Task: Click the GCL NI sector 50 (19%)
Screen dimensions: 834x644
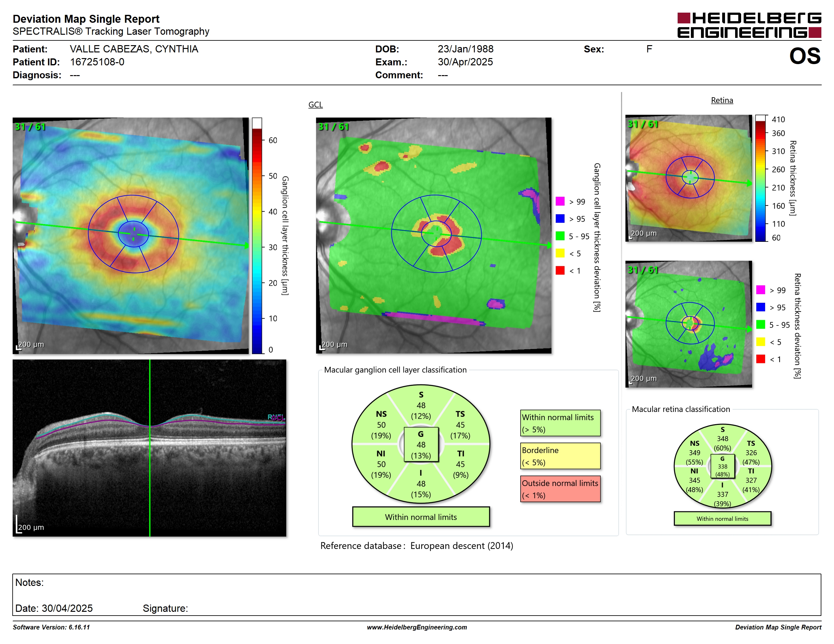Action: (381, 464)
